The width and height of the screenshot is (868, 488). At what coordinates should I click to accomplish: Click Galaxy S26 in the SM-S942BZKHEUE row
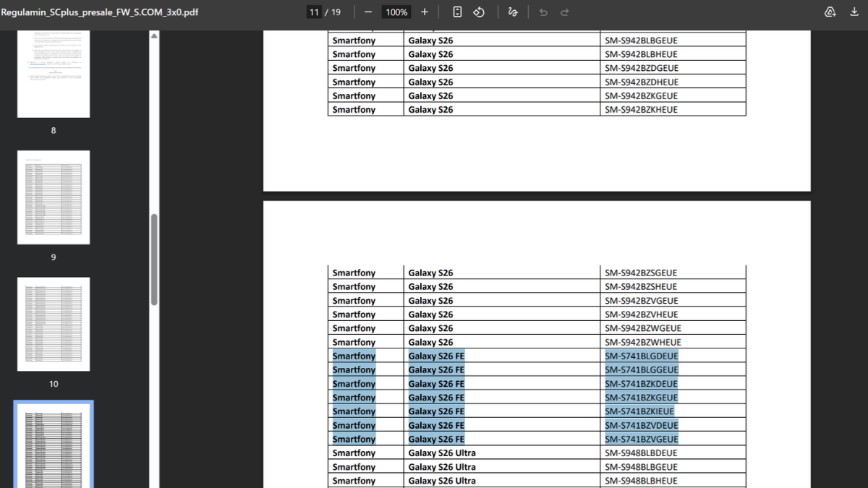click(430, 109)
